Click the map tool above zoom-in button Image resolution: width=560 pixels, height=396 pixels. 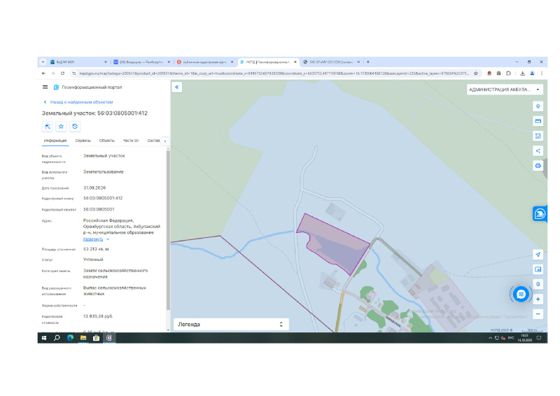coord(538,284)
